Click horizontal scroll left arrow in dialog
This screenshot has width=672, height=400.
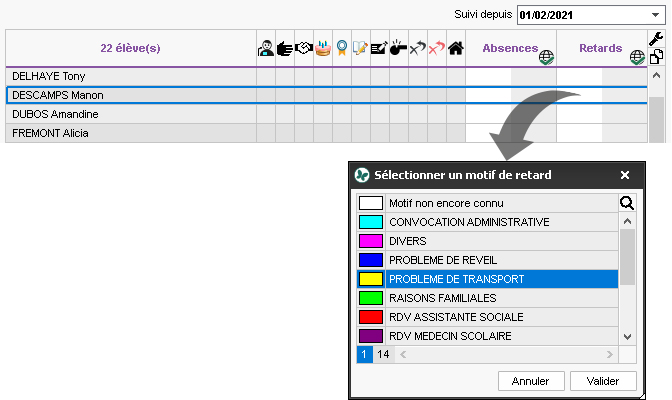pos(403,355)
